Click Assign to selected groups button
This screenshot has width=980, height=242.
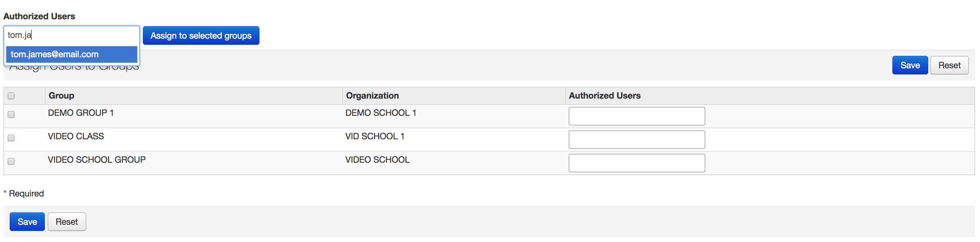201,36
